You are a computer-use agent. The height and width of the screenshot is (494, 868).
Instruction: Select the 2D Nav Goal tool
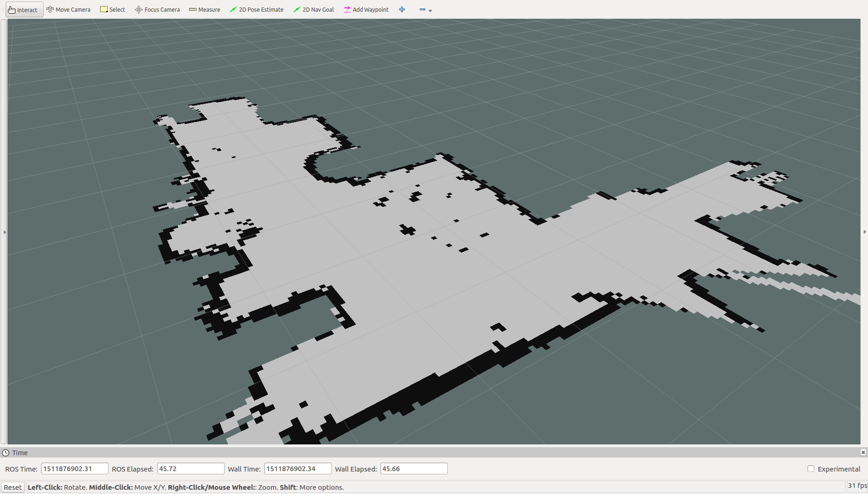tap(314, 9)
